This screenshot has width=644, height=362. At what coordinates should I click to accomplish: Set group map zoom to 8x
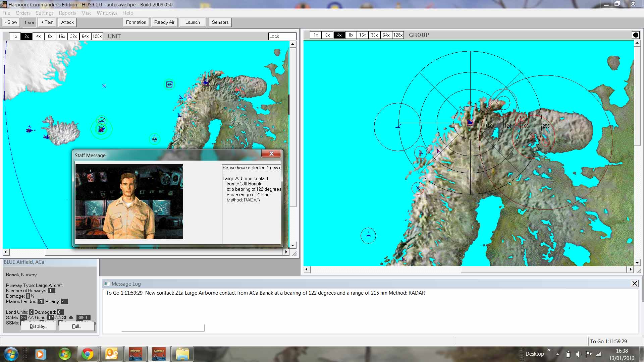click(x=351, y=35)
